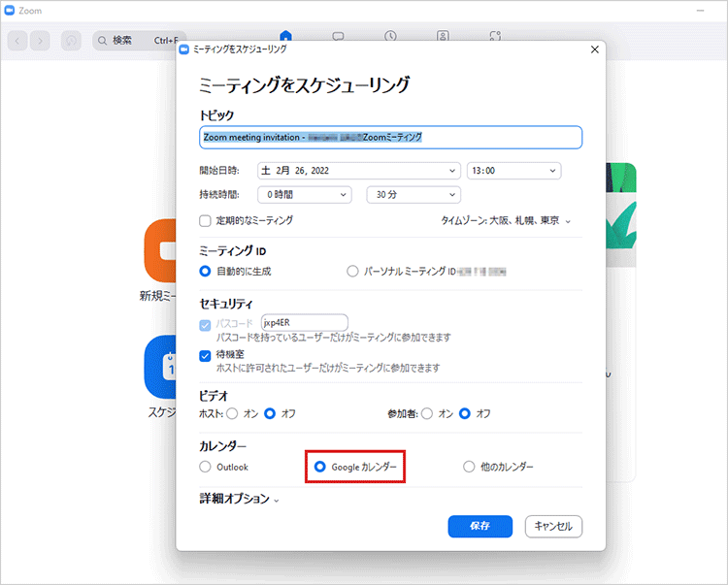This screenshot has height=585, width=728.
Task: Enable the recurring meeting checkbox
Action: pos(205,221)
